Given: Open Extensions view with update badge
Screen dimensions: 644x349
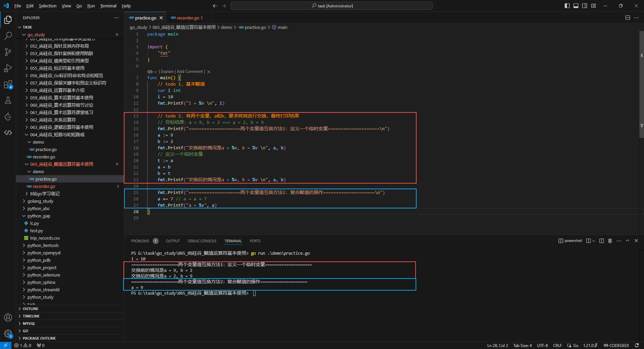Looking at the screenshot, I should pos(8,84).
